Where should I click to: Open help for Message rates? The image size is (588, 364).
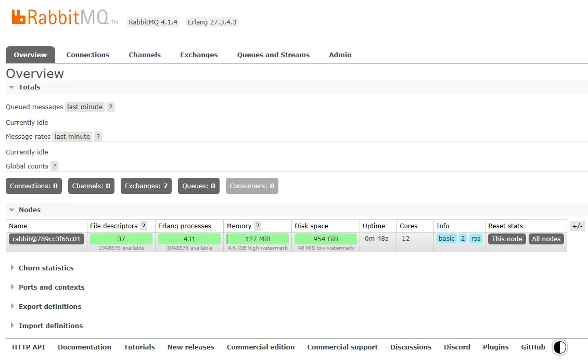[98, 136]
